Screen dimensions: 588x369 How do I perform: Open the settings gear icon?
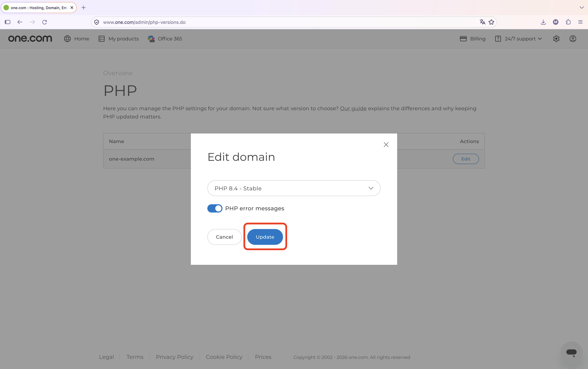(x=556, y=39)
